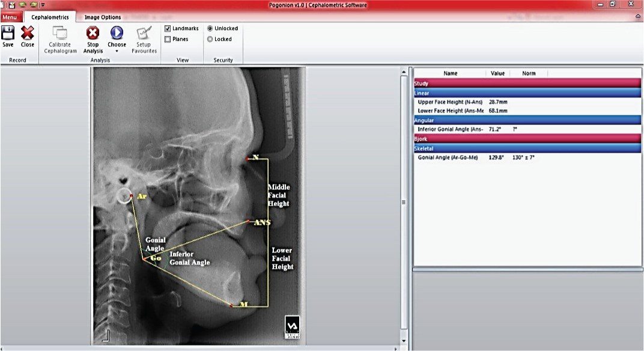
Task: Click the blue Choose arrow icon
Action: click(x=117, y=33)
